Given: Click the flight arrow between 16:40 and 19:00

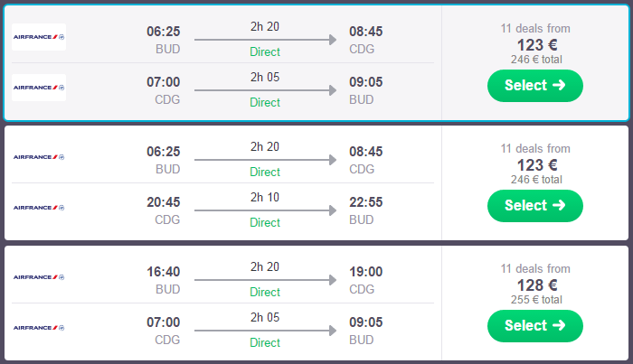Looking at the screenshot, I should pyautogui.click(x=265, y=280).
